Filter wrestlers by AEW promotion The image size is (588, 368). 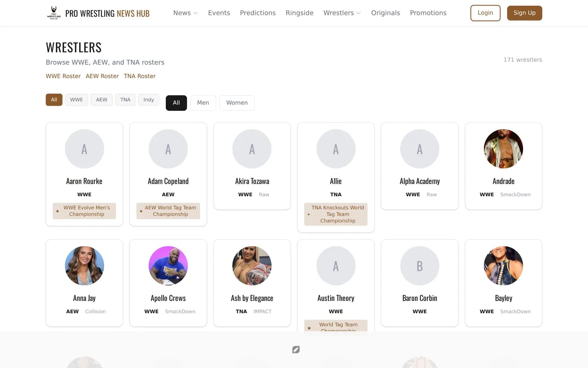coord(102,100)
